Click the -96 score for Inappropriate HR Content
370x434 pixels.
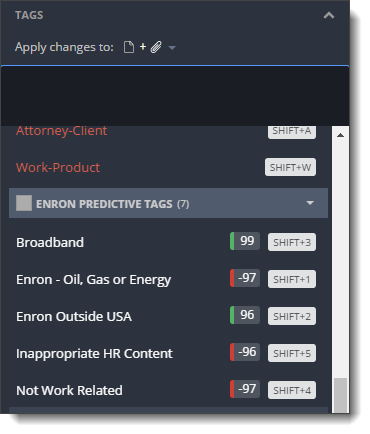click(245, 352)
